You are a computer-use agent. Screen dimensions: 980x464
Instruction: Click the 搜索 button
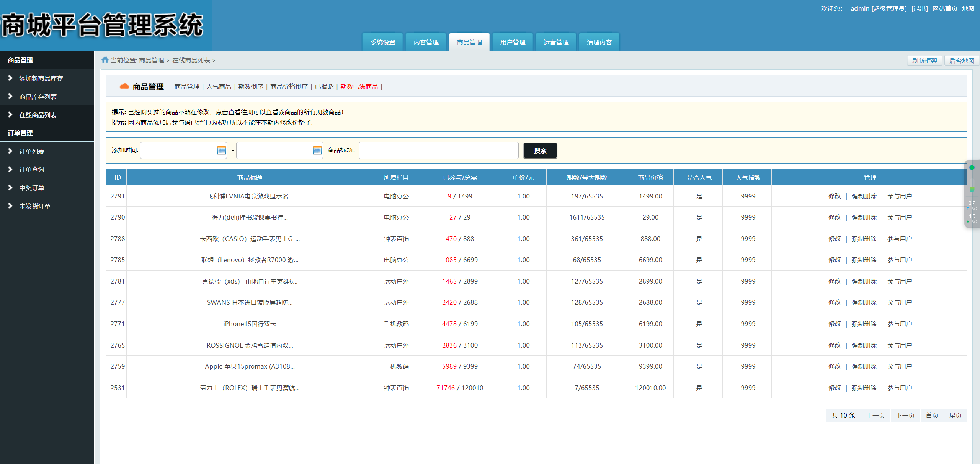pyautogui.click(x=540, y=150)
